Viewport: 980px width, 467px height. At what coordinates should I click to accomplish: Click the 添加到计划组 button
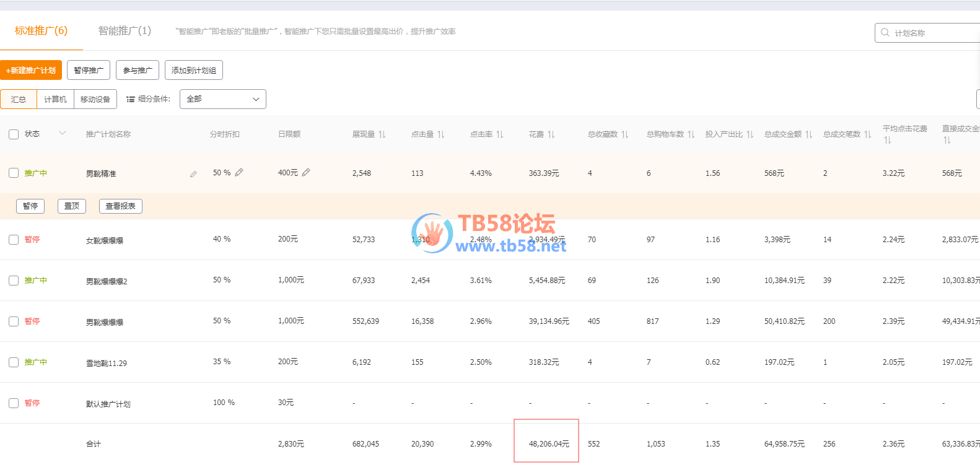pyautogui.click(x=194, y=70)
